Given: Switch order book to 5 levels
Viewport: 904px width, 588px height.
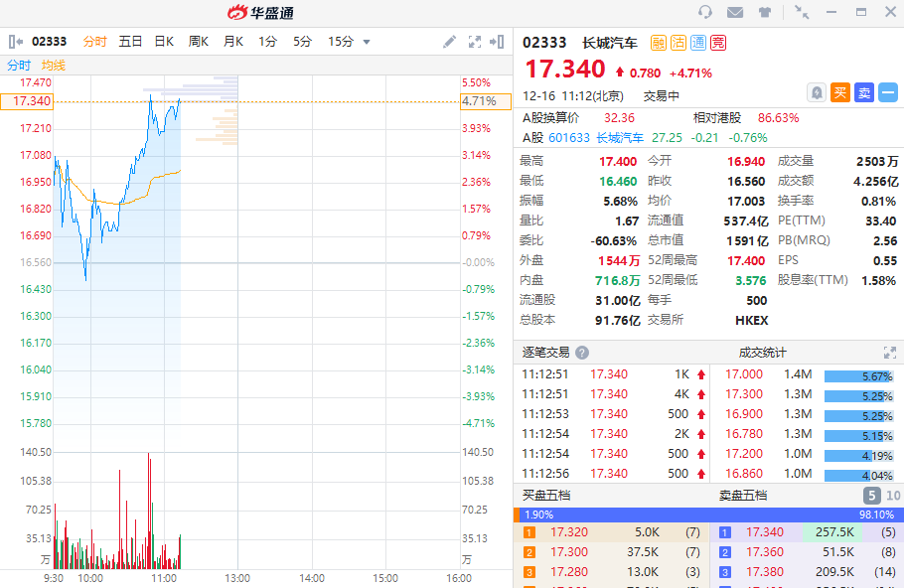Looking at the screenshot, I should (872, 496).
